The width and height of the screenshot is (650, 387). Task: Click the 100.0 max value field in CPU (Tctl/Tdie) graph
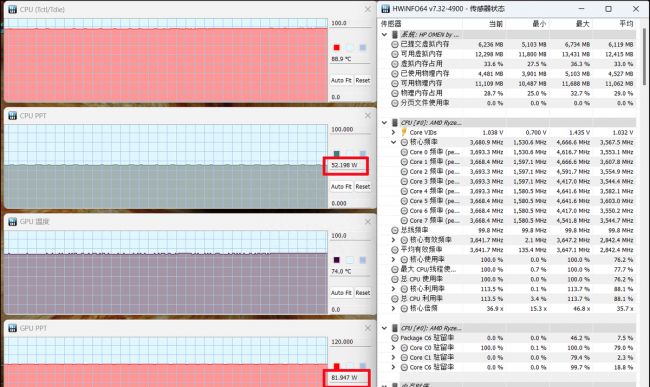pos(350,23)
